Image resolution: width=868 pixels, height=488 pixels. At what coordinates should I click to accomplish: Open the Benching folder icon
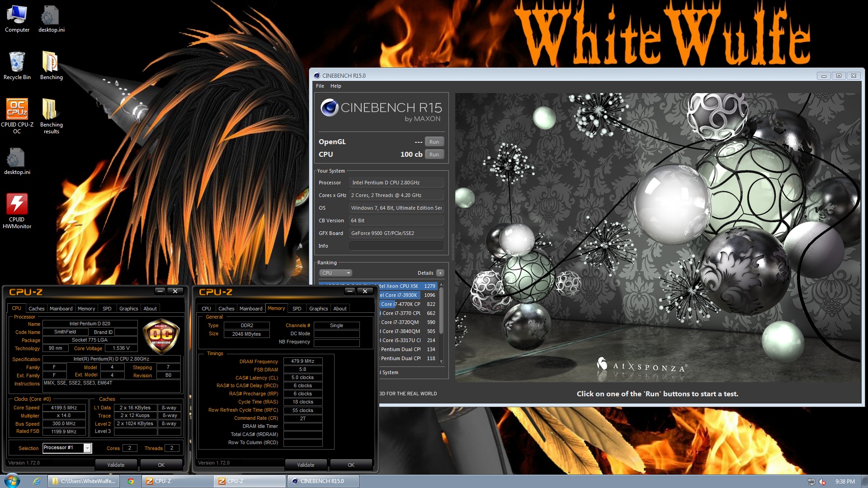[x=51, y=66]
